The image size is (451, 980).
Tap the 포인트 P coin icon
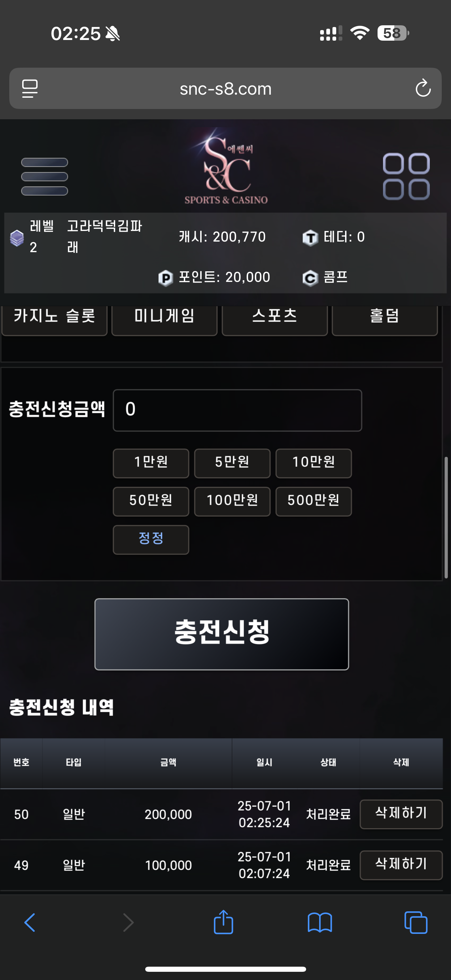[x=165, y=278]
